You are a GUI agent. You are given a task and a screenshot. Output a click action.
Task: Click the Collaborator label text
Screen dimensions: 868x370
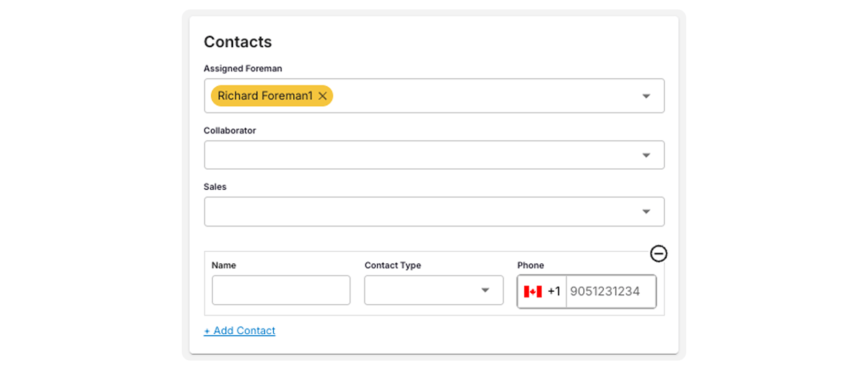(230, 130)
